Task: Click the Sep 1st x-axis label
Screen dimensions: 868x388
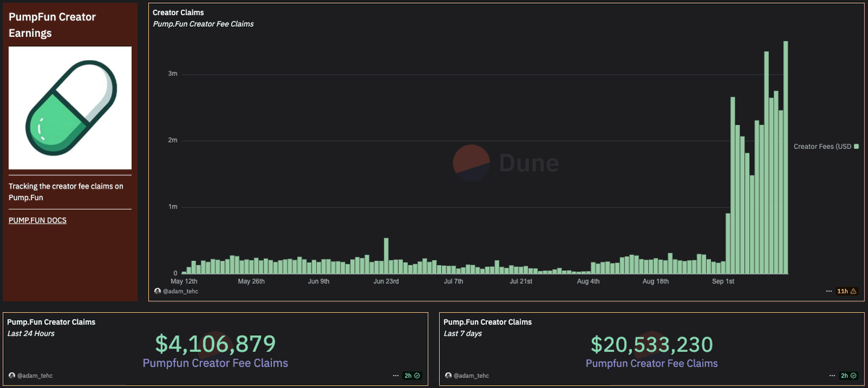Action: click(x=723, y=281)
